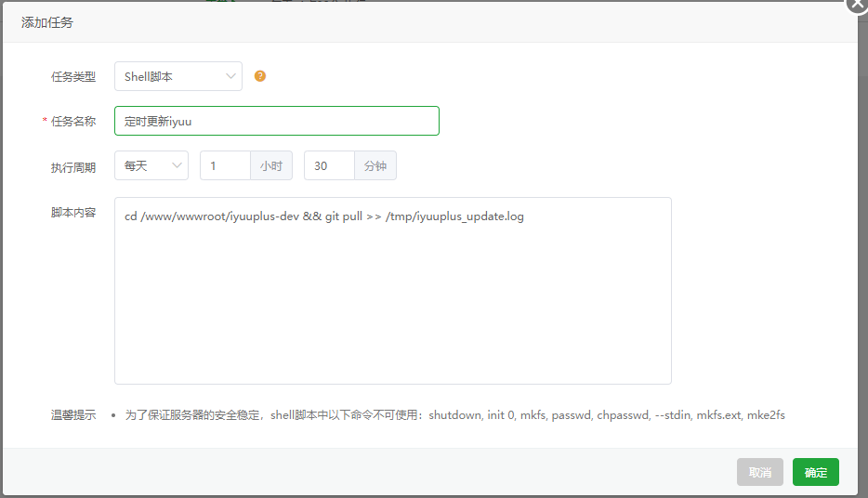The width and height of the screenshot is (868, 498).
Task: Select the minute input field showing 30
Action: pos(329,165)
